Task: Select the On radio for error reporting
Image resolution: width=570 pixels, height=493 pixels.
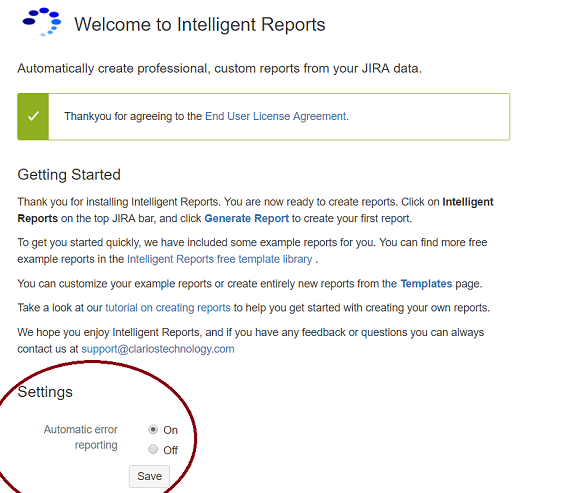Action: [x=153, y=429]
